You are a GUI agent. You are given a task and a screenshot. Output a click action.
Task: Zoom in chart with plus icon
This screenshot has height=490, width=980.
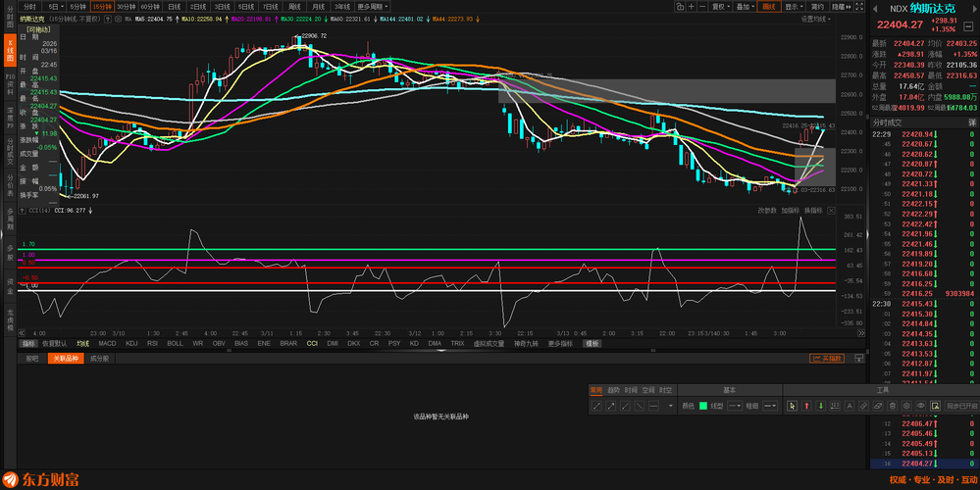point(692,6)
